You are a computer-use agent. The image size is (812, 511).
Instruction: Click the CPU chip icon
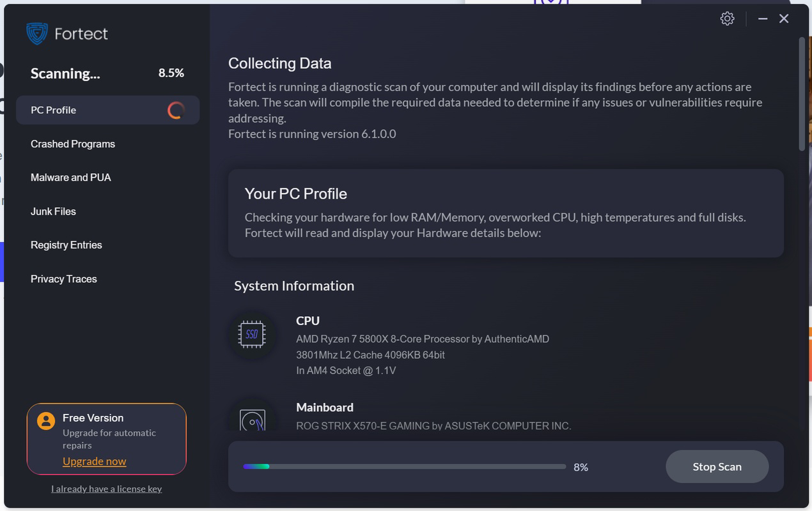252,334
